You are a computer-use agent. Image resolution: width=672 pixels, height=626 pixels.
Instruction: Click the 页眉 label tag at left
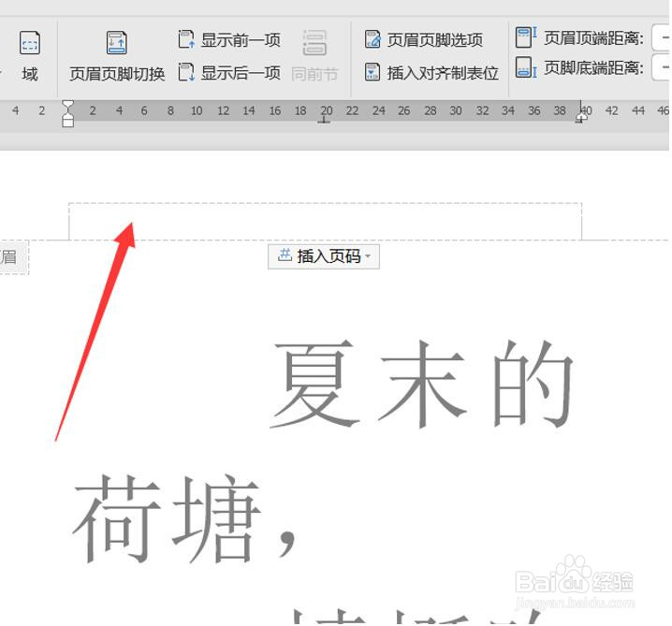(13, 257)
